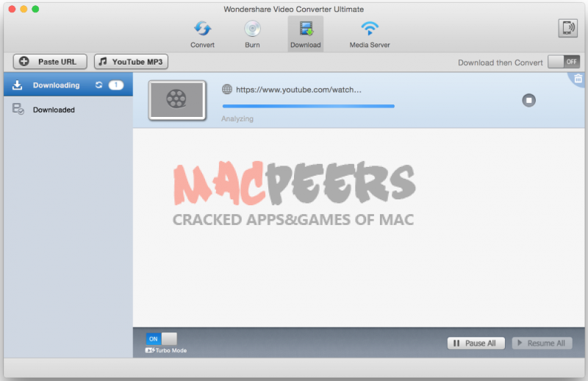This screenshot has height=381, width=588.
Task: Select Downloading in the sidebar
Action: click(x=68, y=85)
